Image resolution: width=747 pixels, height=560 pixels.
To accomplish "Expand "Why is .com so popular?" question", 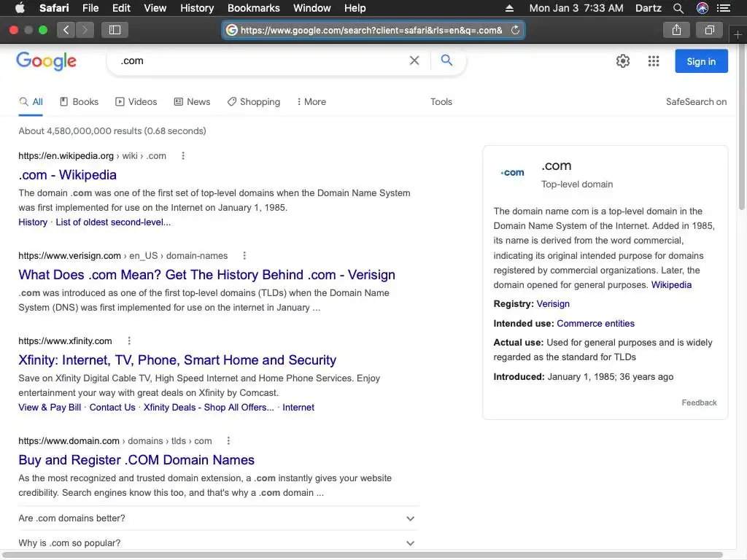I will click(217, 542).
